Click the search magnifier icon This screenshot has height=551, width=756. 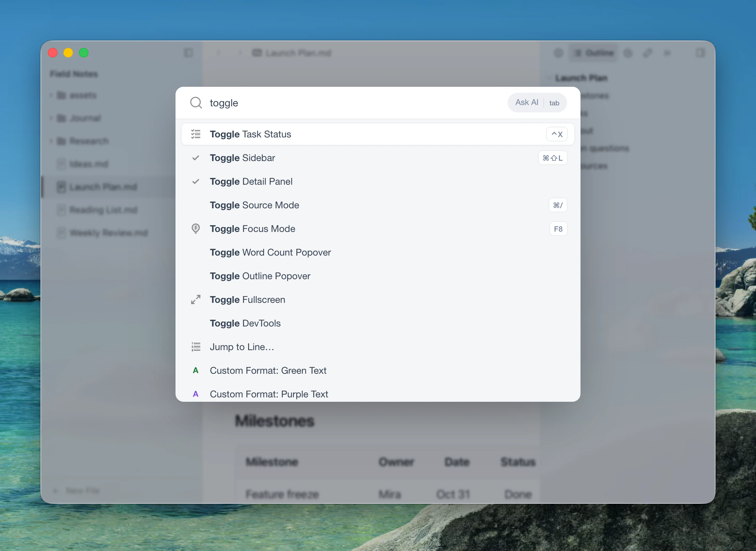pyautogui.click(x=196, y=103)
